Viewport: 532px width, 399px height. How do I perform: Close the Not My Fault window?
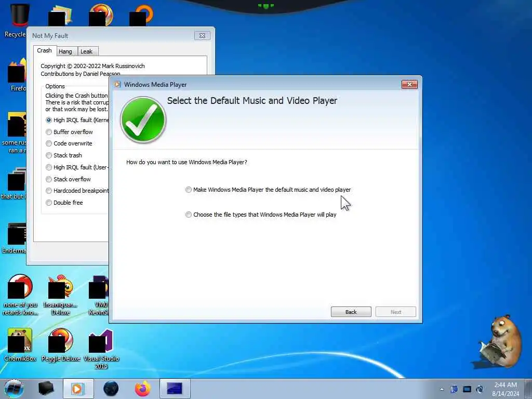[x=202, y=36]
